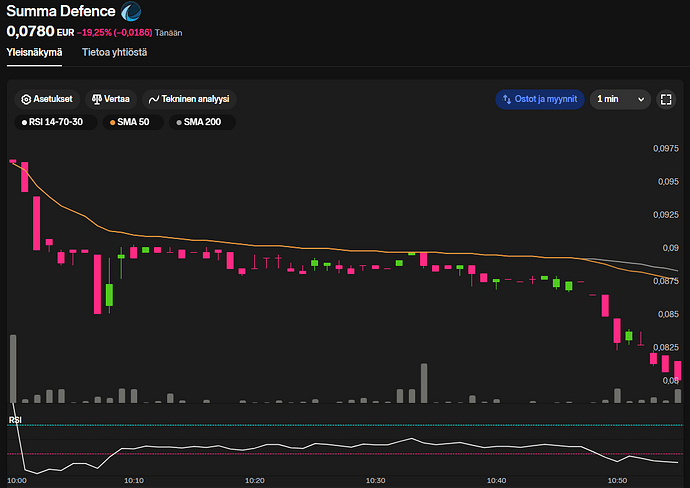Toggle Ostot ja myynnit markers
This screenshot has height=488, width=690.
540,99
